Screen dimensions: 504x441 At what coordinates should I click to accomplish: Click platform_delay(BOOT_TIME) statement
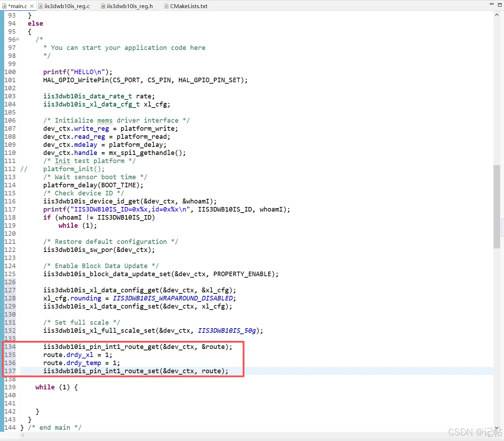93,185
